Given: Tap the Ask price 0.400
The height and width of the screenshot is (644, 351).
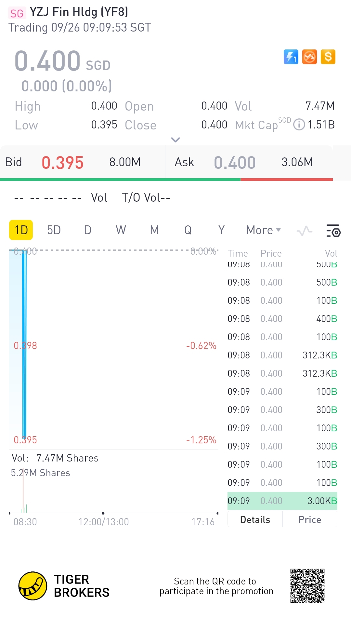Looking at the screenshot, I should (x=235, y=163).
